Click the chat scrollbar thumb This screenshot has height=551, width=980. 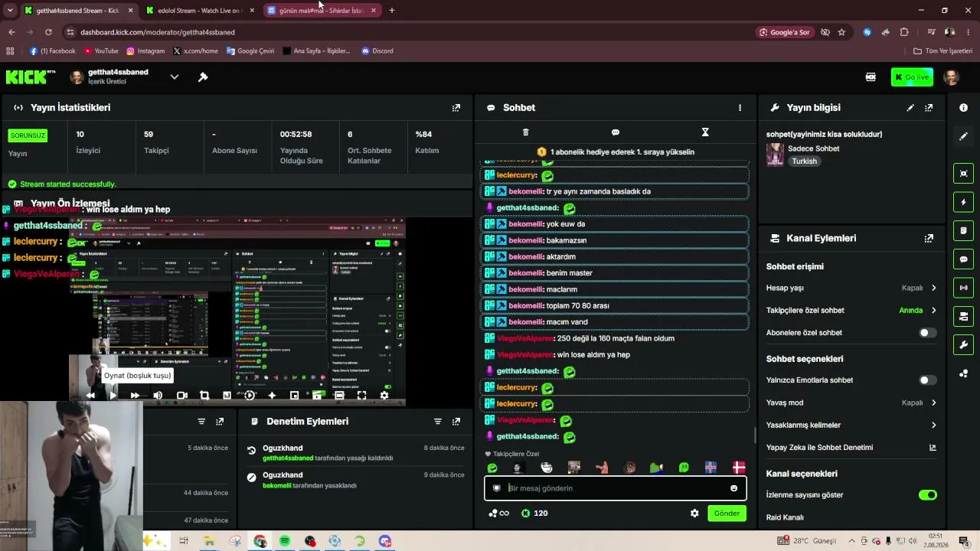click(x=754, y=435)
